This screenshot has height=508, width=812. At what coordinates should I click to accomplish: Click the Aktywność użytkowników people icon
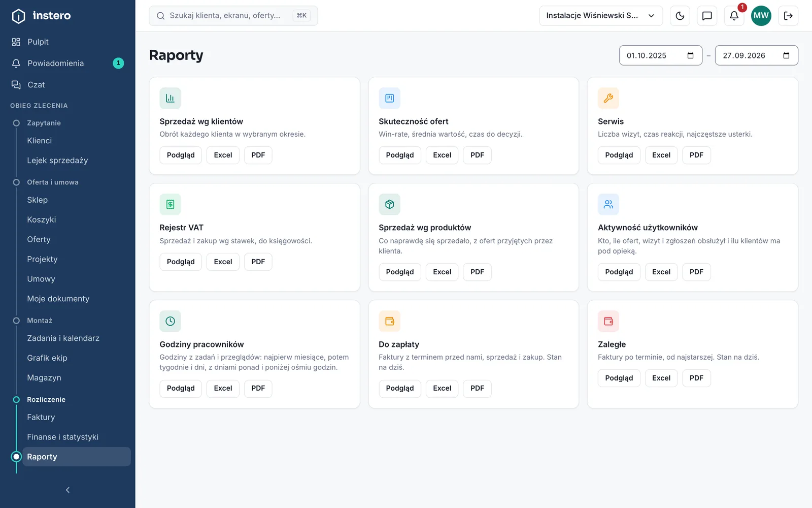(x=608, y=204)
